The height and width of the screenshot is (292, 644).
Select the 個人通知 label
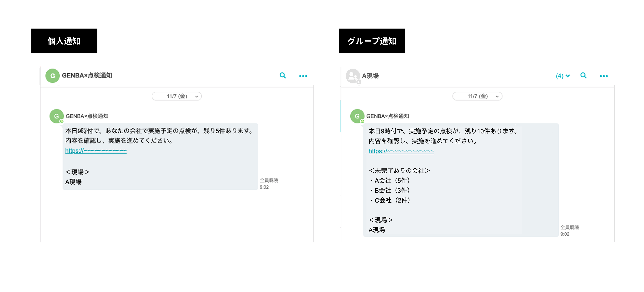click(x=64, y=41)
